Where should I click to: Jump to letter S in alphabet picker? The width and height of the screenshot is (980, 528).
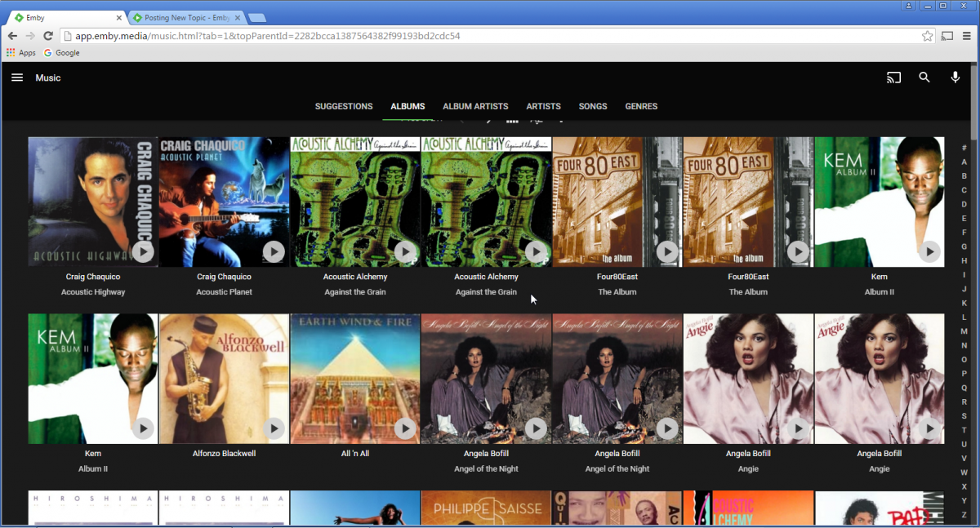coord(964,416)
